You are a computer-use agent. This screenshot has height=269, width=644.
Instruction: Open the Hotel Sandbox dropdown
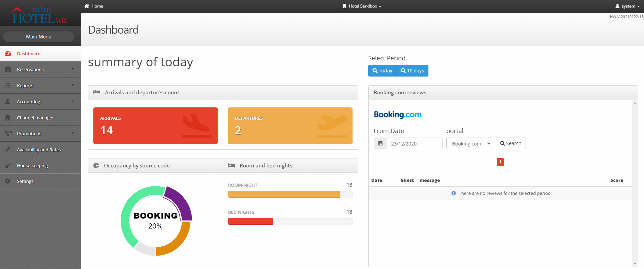[362, 6]
